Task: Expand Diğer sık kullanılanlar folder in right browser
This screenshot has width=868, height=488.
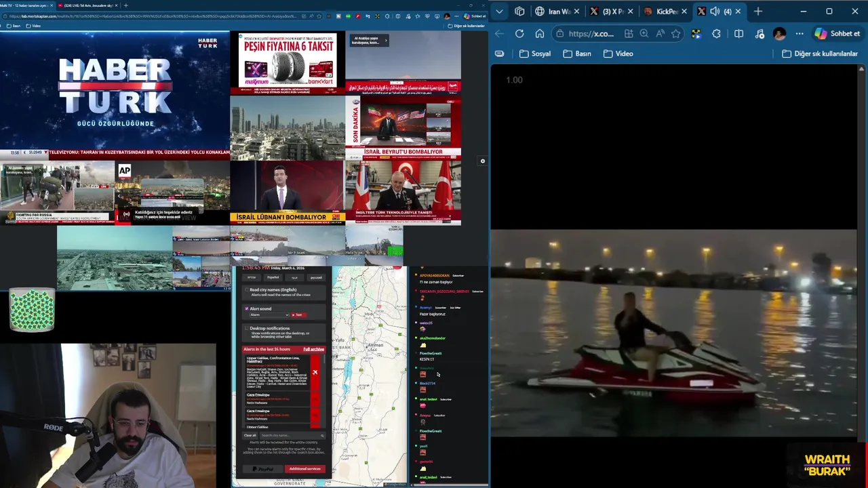Action: pyautogui.click(x=820, y=54)
